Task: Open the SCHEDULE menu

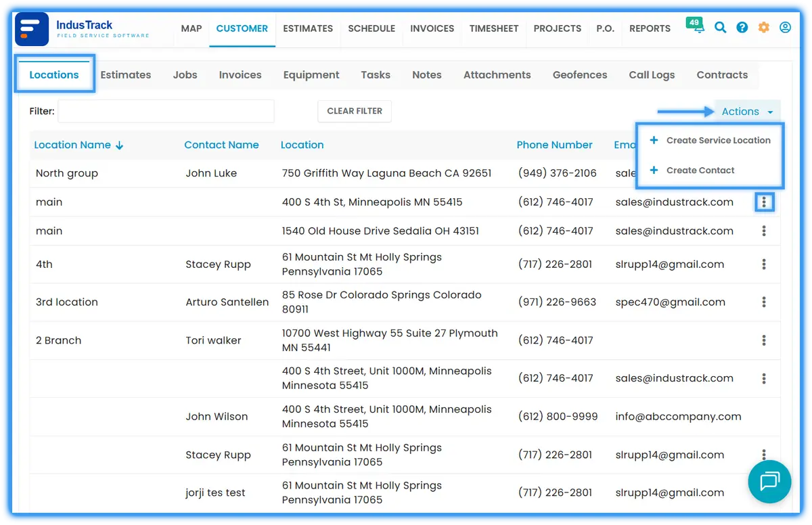Action: point(371,28)
